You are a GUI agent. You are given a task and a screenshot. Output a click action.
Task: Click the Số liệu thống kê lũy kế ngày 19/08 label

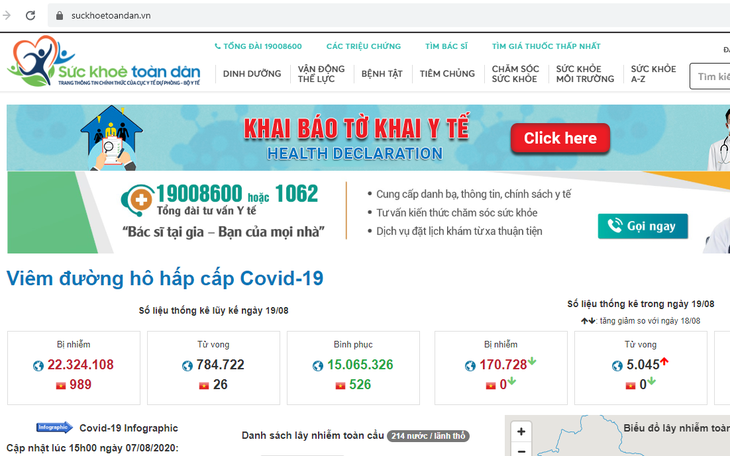pos(213,311)
